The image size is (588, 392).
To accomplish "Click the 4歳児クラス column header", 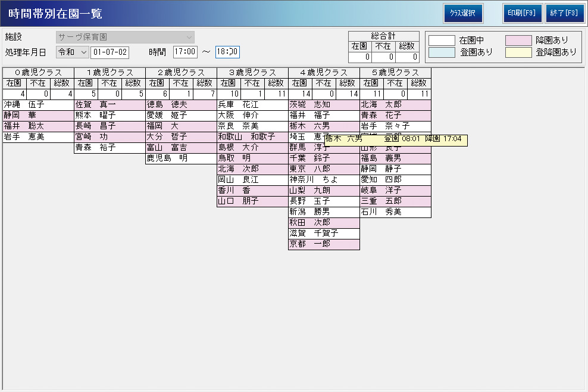I will 324,73.
